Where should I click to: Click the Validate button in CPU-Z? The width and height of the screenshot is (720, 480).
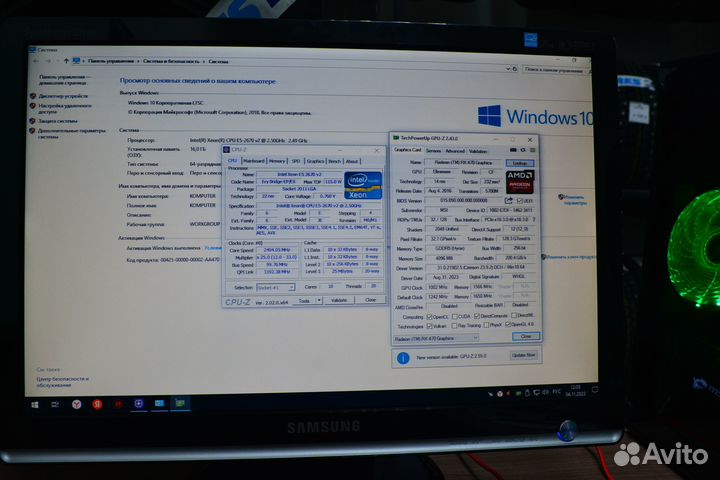(x=339, y=300)
